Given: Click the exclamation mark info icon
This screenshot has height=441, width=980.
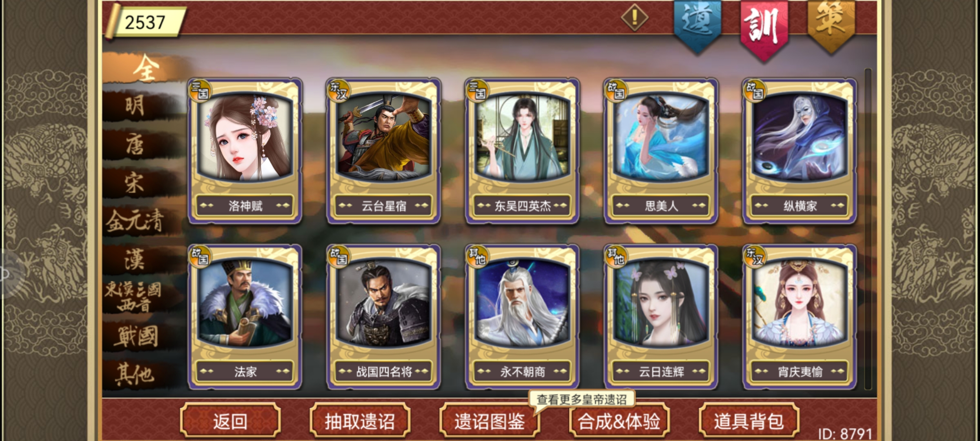Looking at the screenshot, I should pyautogui.click(x=635, y=18).
